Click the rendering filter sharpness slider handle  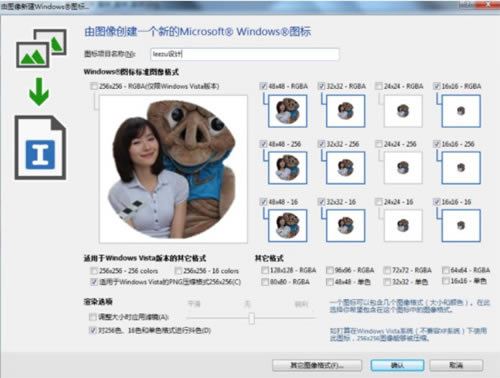point(252,318)
